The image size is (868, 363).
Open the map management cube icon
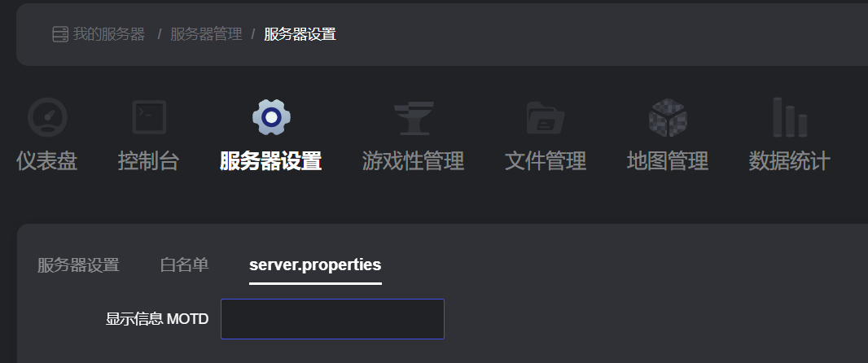(x=668, y=118)
